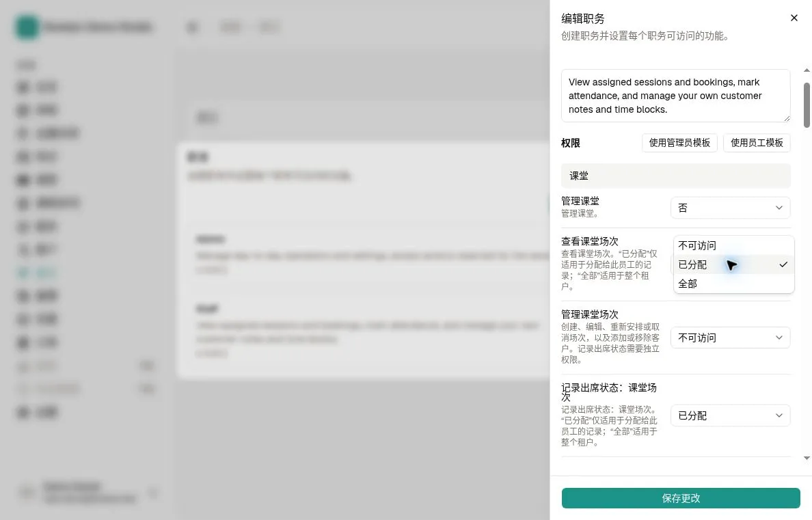Save the role with 保存更改
Viewport: 812px width, 520px height.
point(681,498)
